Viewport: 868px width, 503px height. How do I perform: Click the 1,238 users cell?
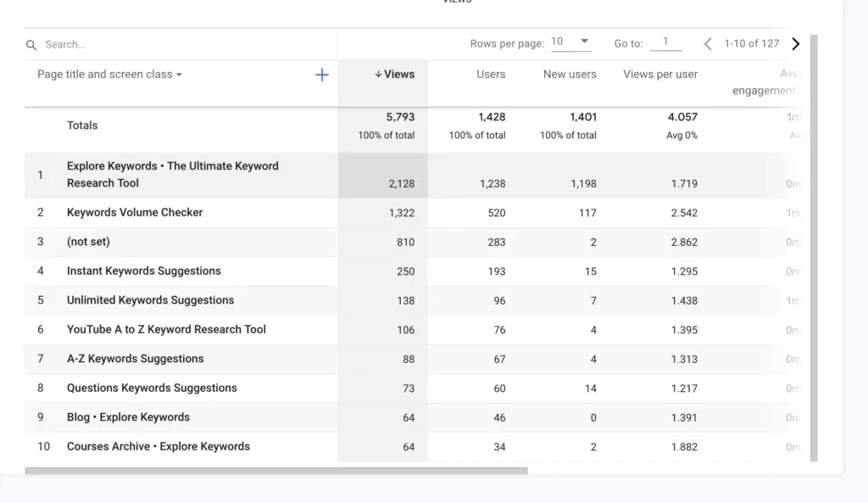tap(492, 183)
